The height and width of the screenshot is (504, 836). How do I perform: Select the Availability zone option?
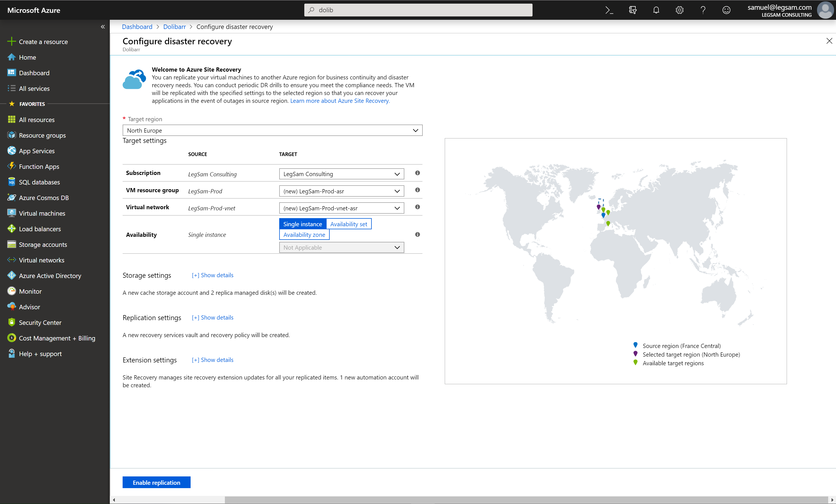click(x=304, y=234)
